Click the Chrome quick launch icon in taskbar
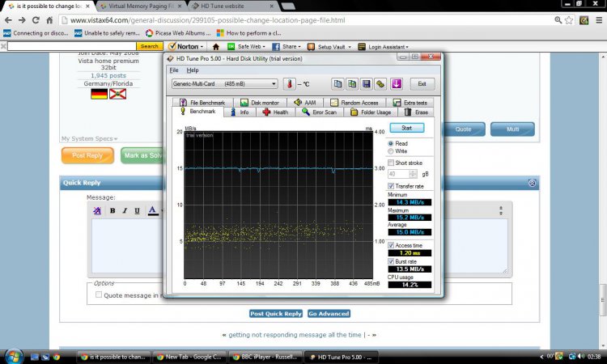Screen dimensions: 607x364 [57, 357]
